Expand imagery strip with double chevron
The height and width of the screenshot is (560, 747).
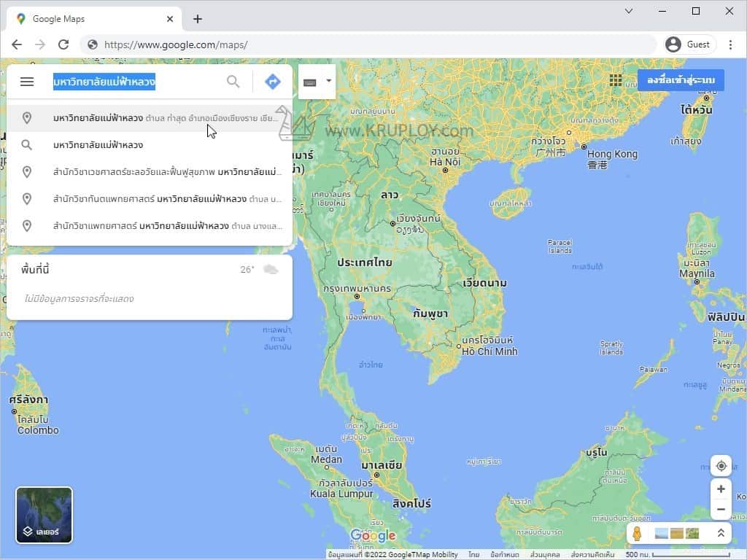tap(721, 533)
